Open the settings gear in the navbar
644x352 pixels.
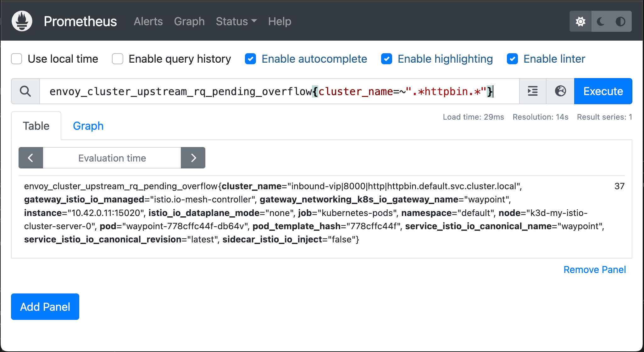click(x=580, y=21)
